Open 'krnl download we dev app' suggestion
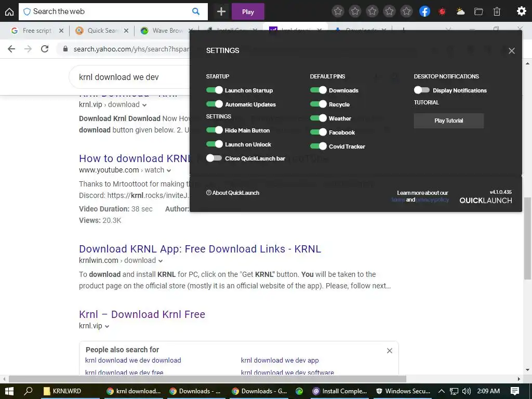 pos(280,360)
